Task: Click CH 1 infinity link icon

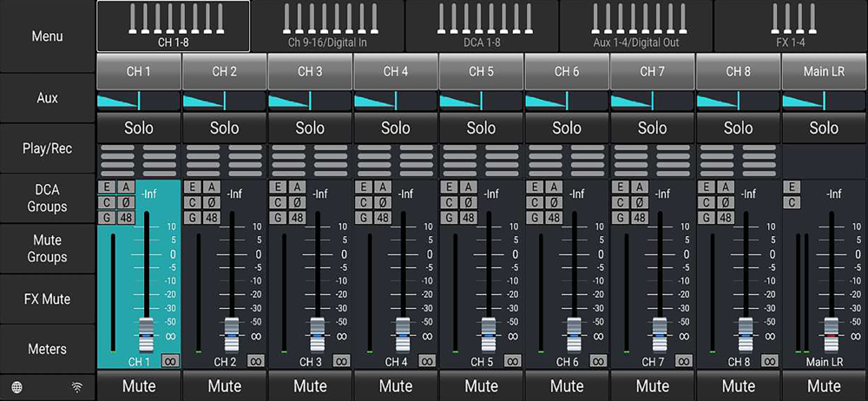Action: tap(170, 361)
